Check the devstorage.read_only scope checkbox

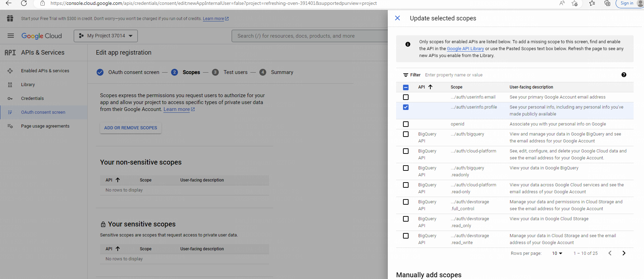(406, 219)
